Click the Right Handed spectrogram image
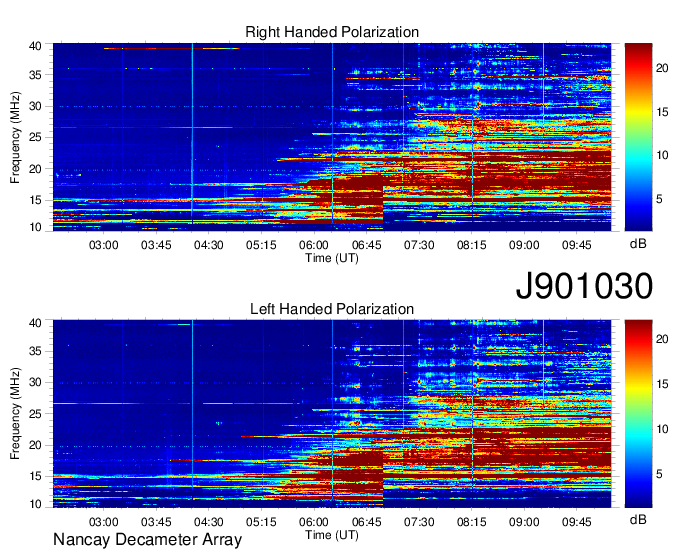The height and width of the screenshot is (552, 680). (x=332, y=137)
